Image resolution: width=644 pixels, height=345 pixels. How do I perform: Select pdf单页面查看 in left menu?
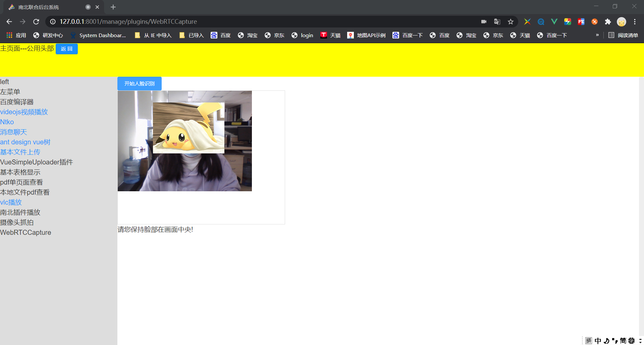click(21, 182)
